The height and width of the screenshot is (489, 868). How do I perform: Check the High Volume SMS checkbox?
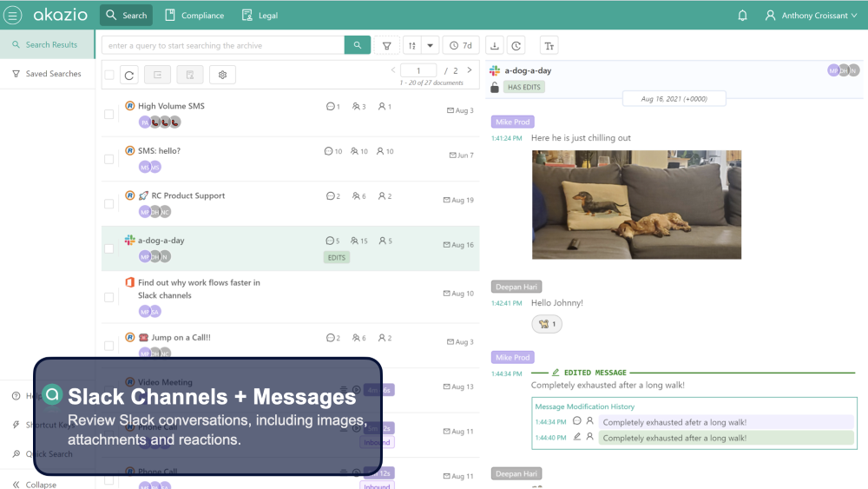109,114
